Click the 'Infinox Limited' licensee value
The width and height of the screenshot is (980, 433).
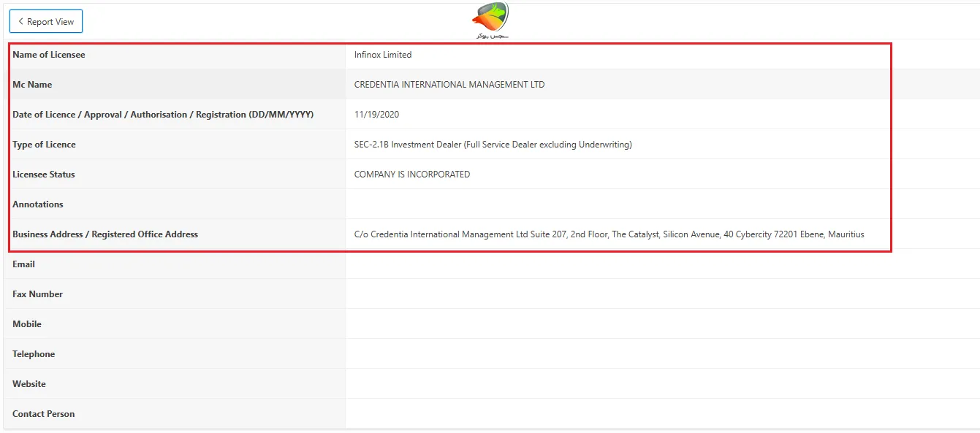383,55
